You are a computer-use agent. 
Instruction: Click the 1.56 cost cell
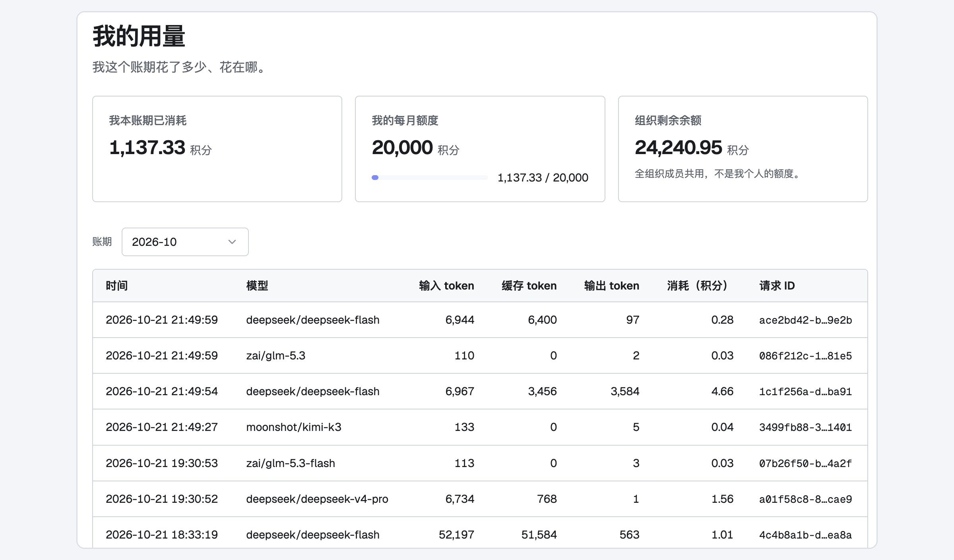point(722,499)
